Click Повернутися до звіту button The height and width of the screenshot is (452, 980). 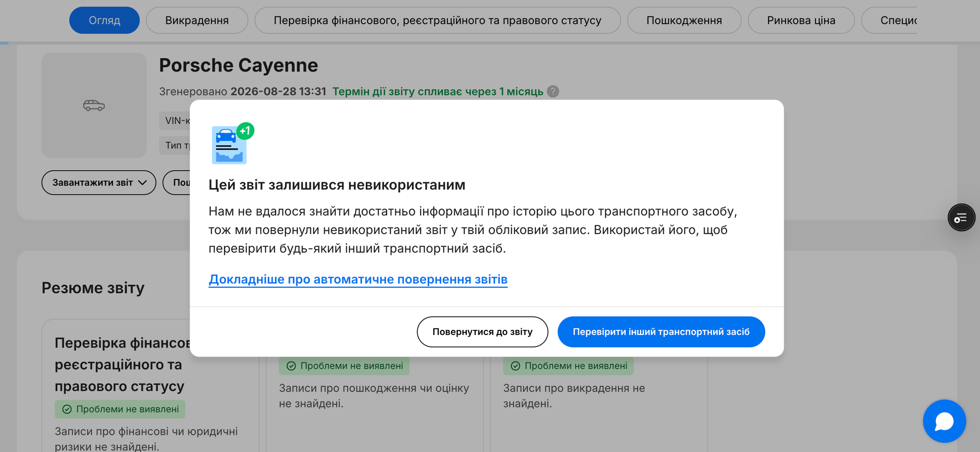pyautogui.click(x=482, y=332)
